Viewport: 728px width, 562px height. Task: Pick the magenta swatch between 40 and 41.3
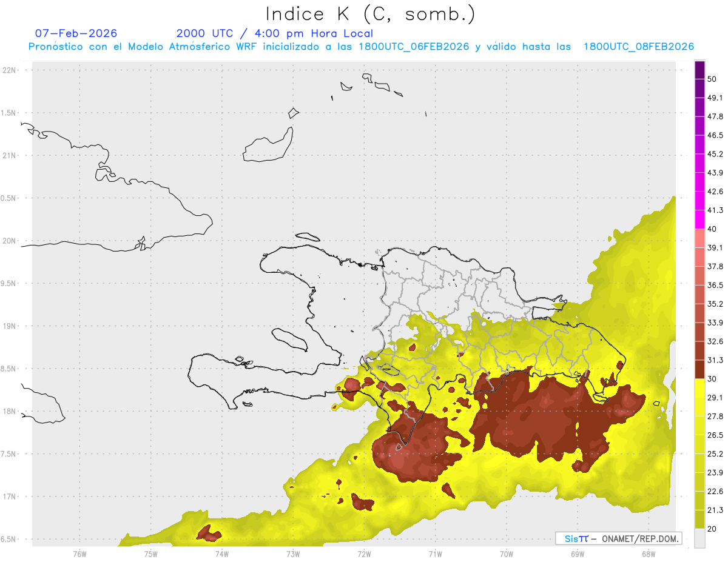[699, 219]
